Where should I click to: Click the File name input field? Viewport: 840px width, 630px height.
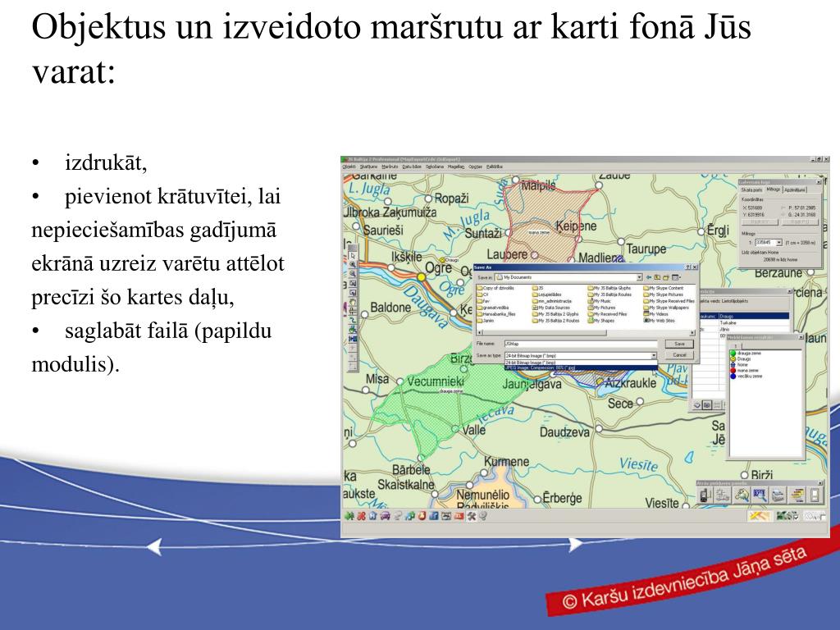(x=582, y=344)
